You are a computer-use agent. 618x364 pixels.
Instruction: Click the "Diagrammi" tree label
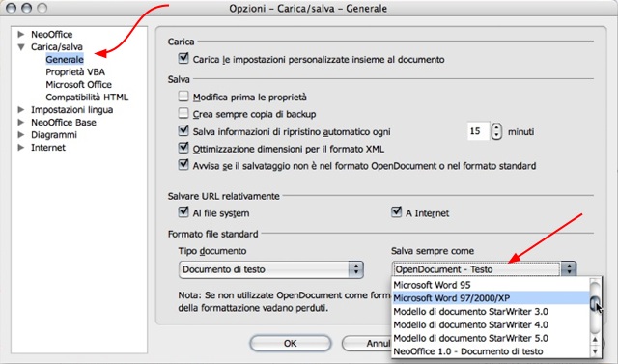click(54, 135)
